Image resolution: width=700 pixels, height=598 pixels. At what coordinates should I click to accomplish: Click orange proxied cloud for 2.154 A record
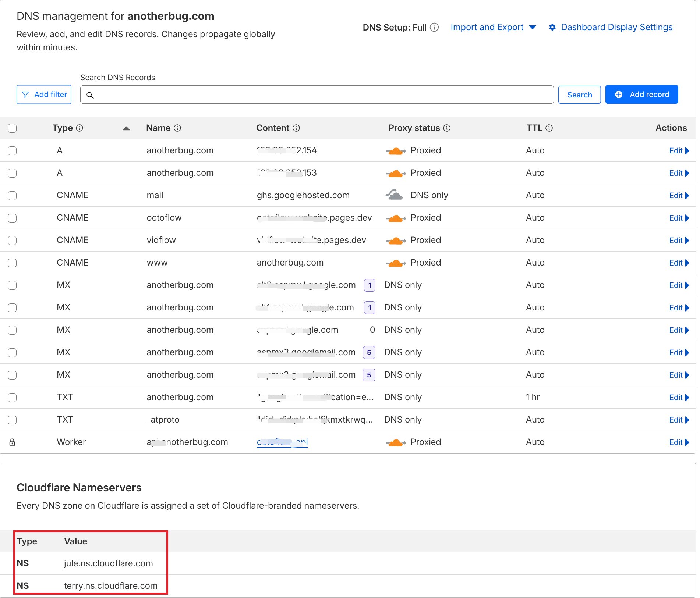396,151
